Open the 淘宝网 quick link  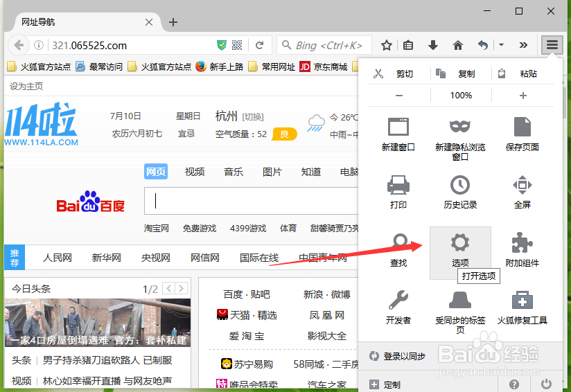coord(156,229)
